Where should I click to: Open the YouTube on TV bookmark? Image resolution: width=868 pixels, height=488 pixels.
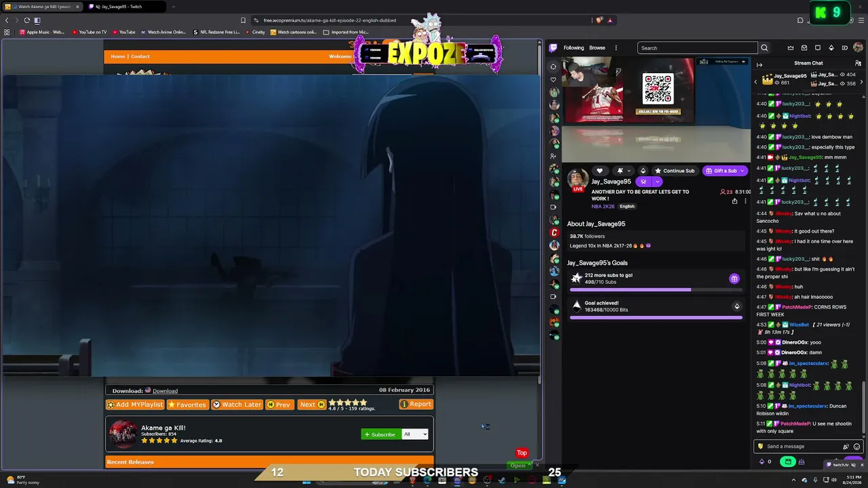[x=90, y=32]
